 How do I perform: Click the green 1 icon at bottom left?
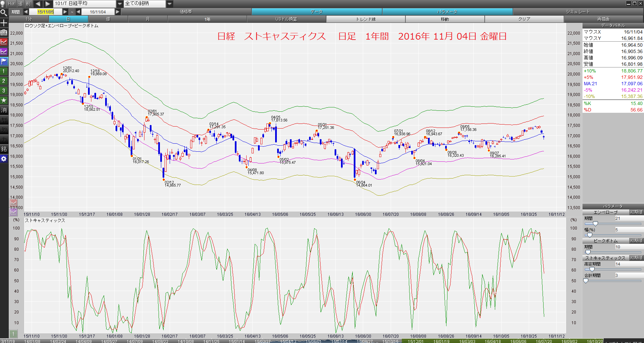coord(13,334)
